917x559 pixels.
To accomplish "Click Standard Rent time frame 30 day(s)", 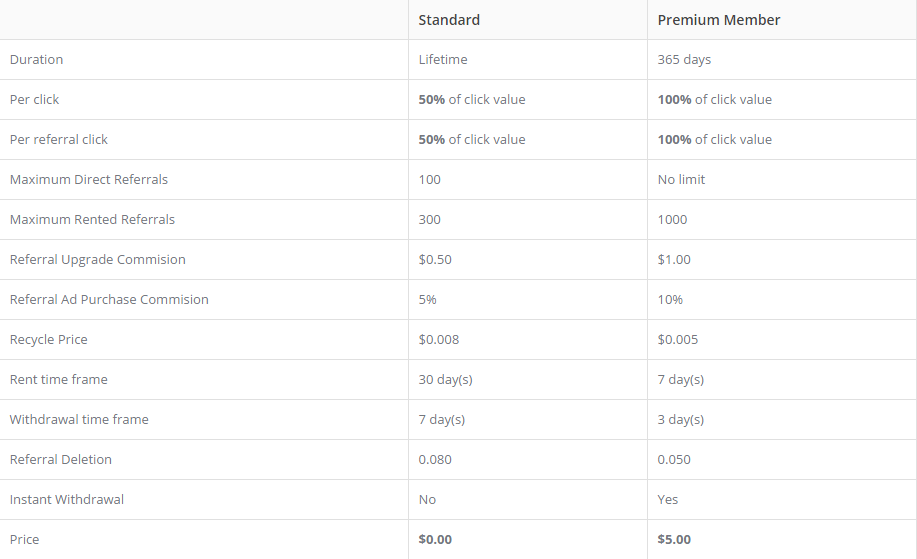I will (445, 379).
